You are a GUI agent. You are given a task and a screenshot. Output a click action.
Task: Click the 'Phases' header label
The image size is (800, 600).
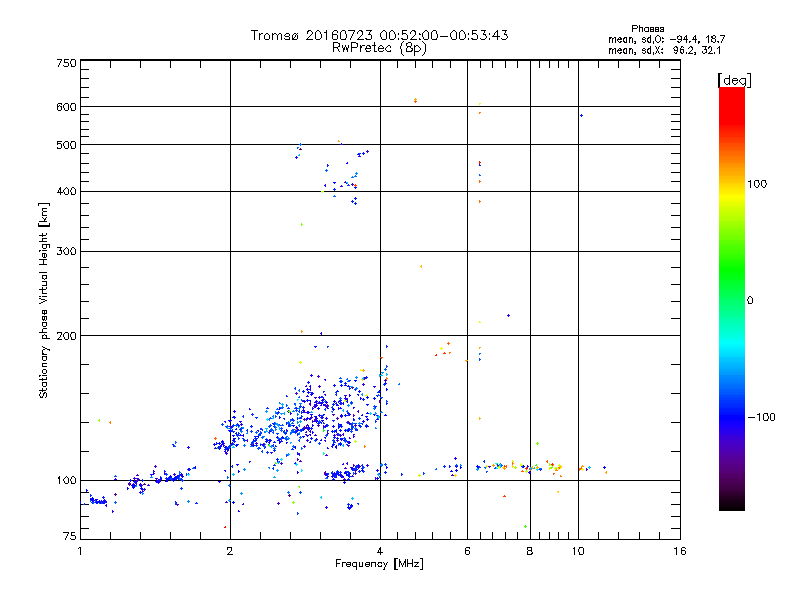tap(647, 29)
